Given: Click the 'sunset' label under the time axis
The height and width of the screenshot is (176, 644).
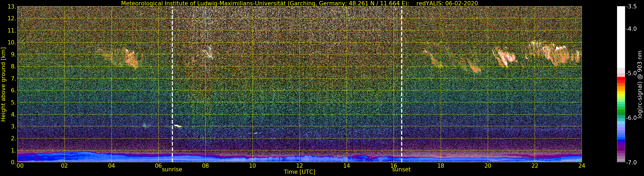Looking at the screenshot, I should pos(401,169).
